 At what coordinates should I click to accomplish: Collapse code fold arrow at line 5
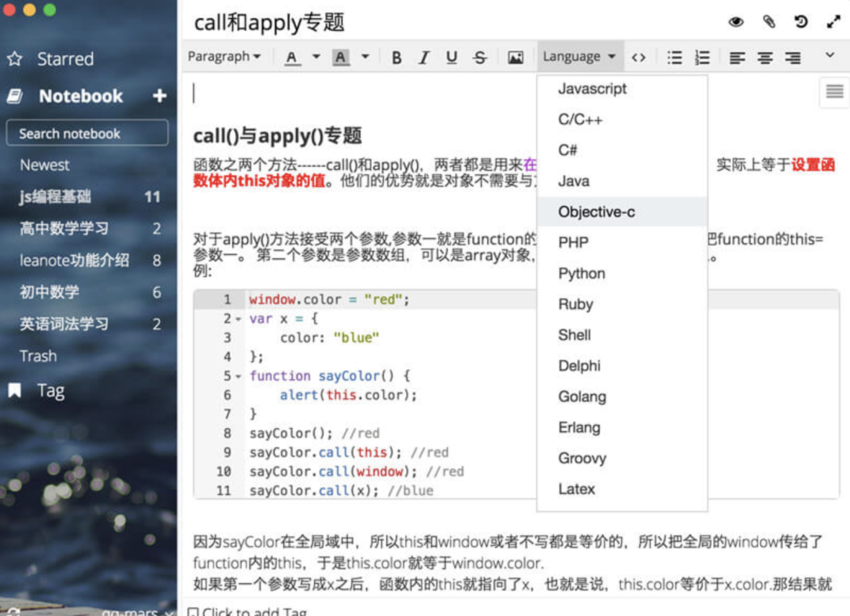tap(238, 377)
